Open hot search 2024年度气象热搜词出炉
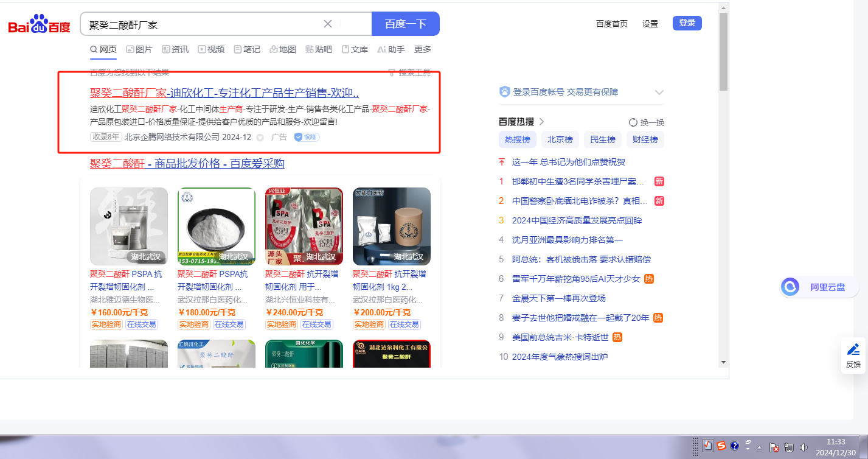 [560, 357]
